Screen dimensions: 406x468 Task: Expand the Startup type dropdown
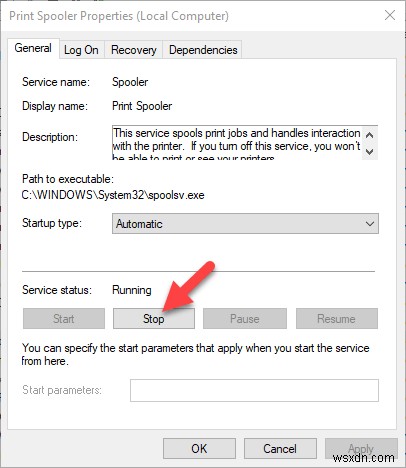coord(245,224)
